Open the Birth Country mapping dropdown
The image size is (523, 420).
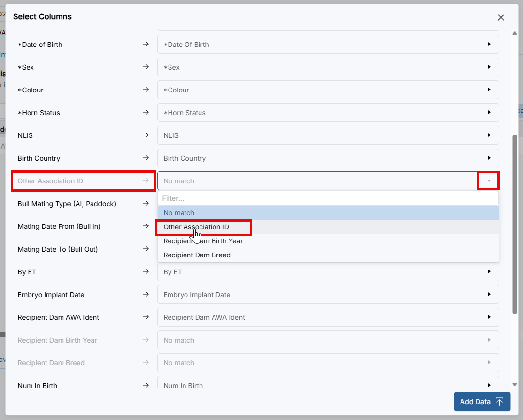point(489,158)
